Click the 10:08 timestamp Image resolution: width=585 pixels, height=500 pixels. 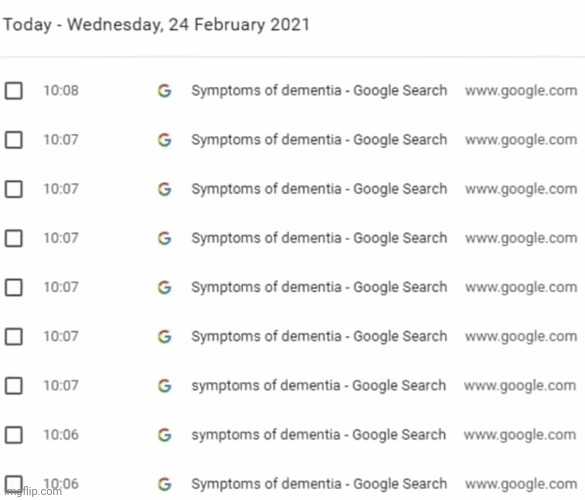click(x=61, y=91)
